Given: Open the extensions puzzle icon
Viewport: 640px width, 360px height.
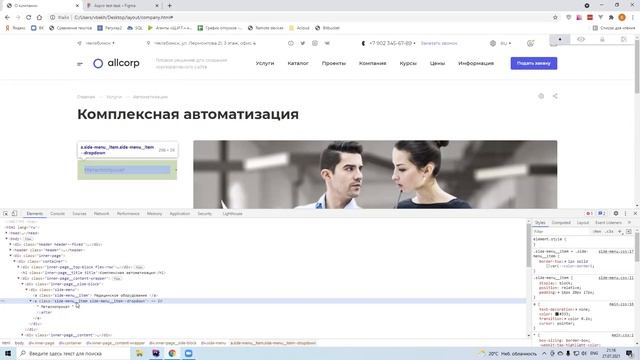Looking at the screenshot, I should [611, 18].
